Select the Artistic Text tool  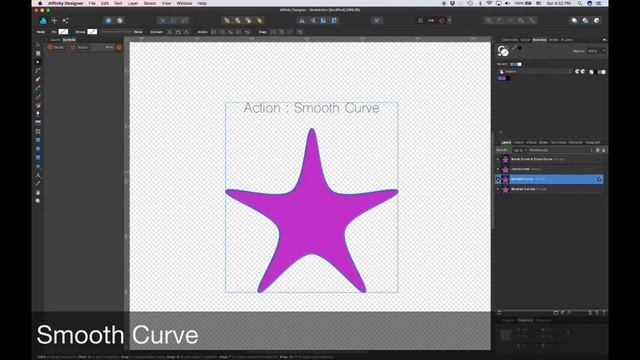38,175
